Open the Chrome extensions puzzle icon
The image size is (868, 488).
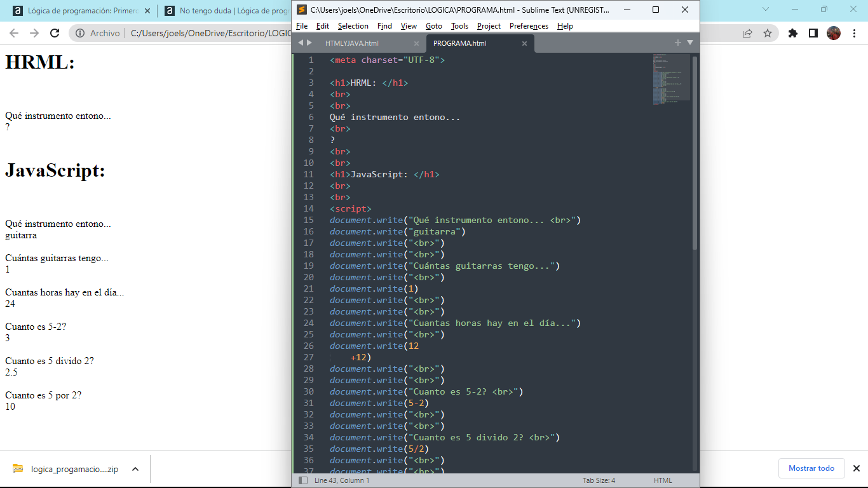coord(793,33)
